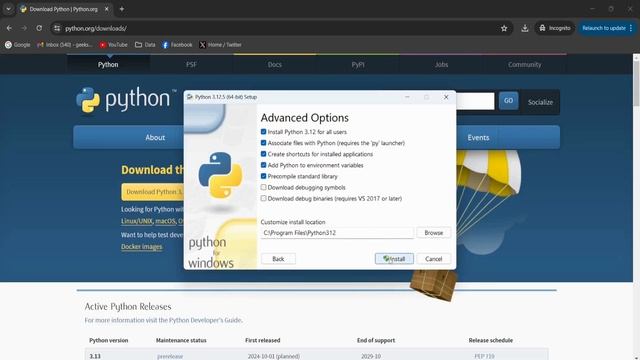The width and height of the screenshot is (640, 360).
Task: Open the Linux/UNIX download link
Action: coord(137,221)
